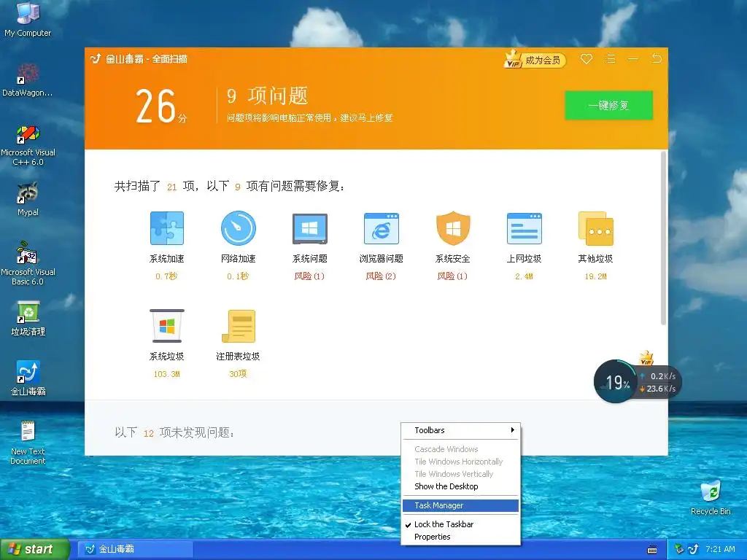Select Microsoft Visual Basic 6.0 shortcut
The width and height of the screenshot is (747, 560).
coord(28,264)
